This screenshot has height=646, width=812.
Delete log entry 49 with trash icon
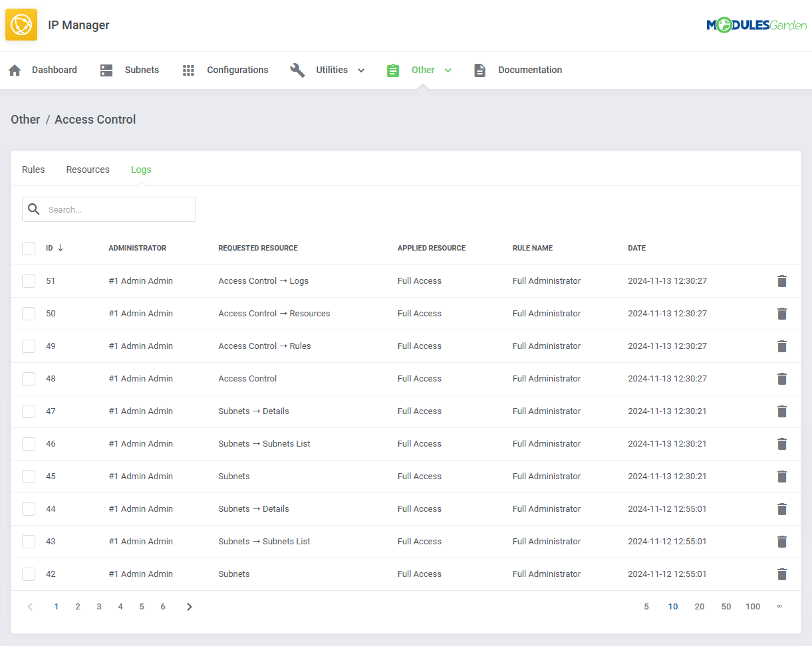click(x=782, y=346)
